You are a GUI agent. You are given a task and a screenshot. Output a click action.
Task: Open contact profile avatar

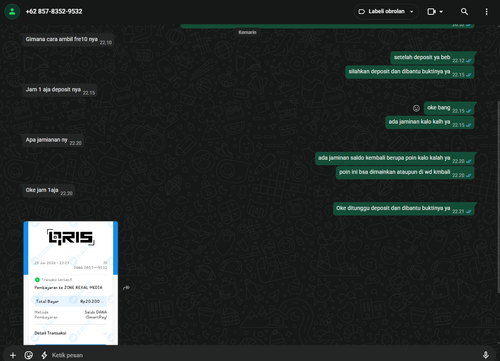tap(12, 12)
